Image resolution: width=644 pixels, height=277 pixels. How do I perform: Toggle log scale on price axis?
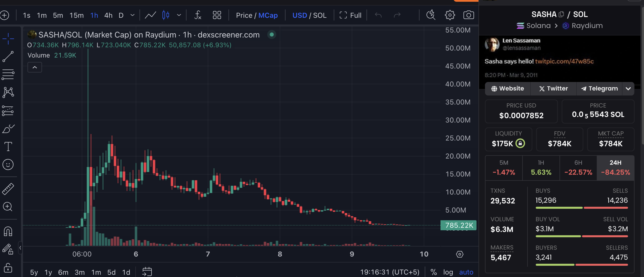click(448, 272)
